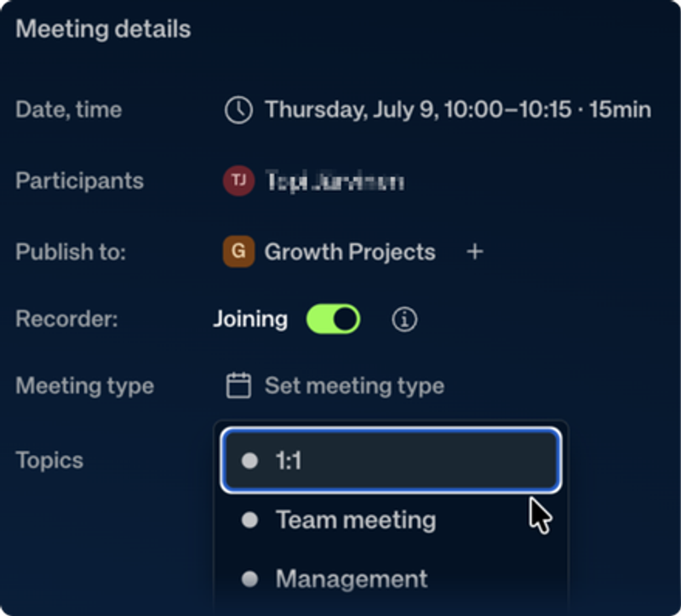Open the Set meeting type dropdown
This screenshot has width=681, height=616.
[x=335, y=385]
